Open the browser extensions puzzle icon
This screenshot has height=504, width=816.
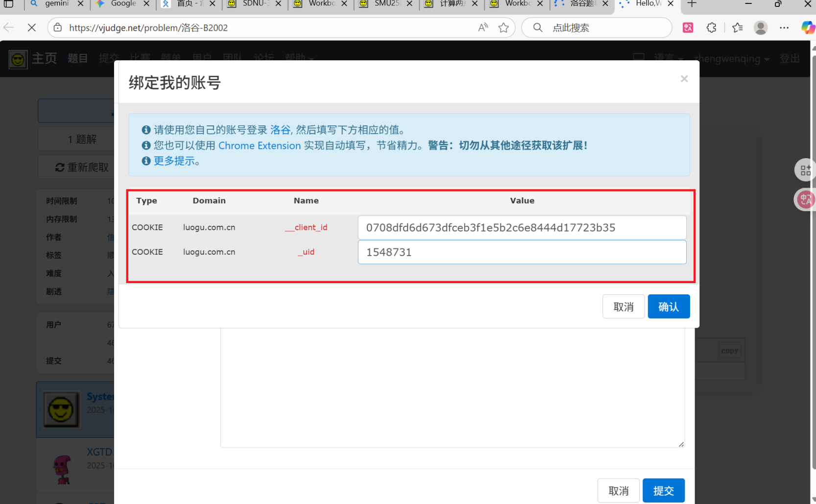712,28
